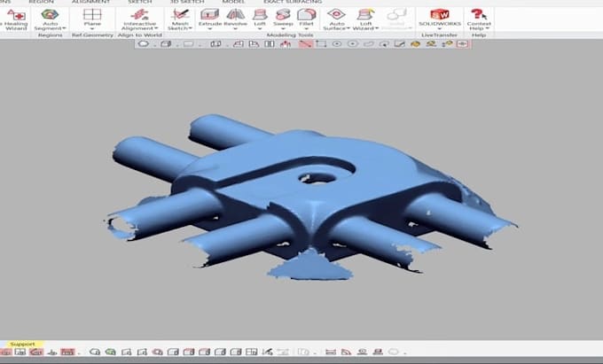Expand the Interactive Alignment dropdown arrow
This screenshot has width=603, height=364.
click(x=156, y=28)
